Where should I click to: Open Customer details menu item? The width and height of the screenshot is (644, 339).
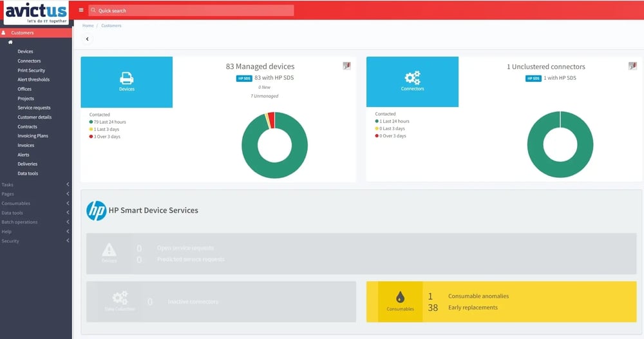coord(35,117)
